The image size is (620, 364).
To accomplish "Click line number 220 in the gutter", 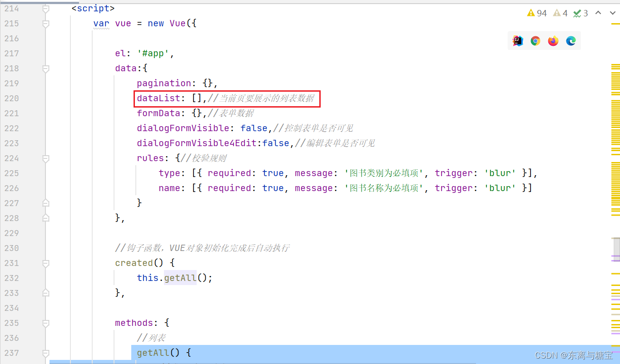I will pos(11,98).
